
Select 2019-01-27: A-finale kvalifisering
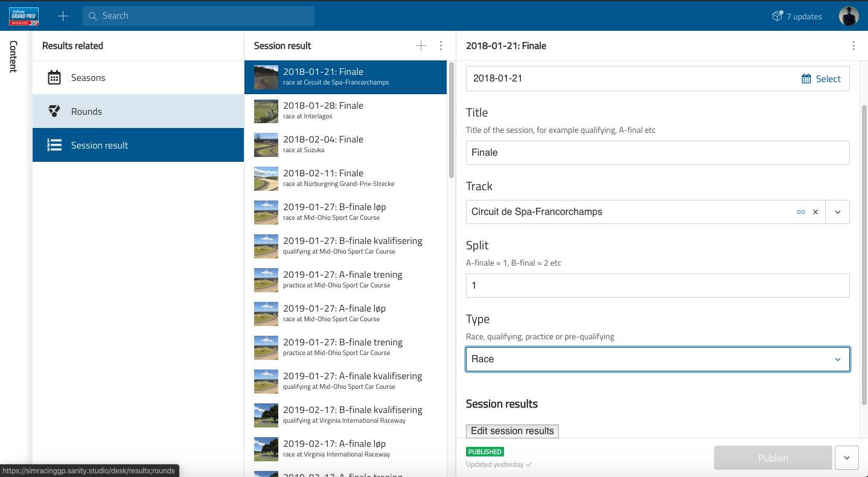click(345, 381)
